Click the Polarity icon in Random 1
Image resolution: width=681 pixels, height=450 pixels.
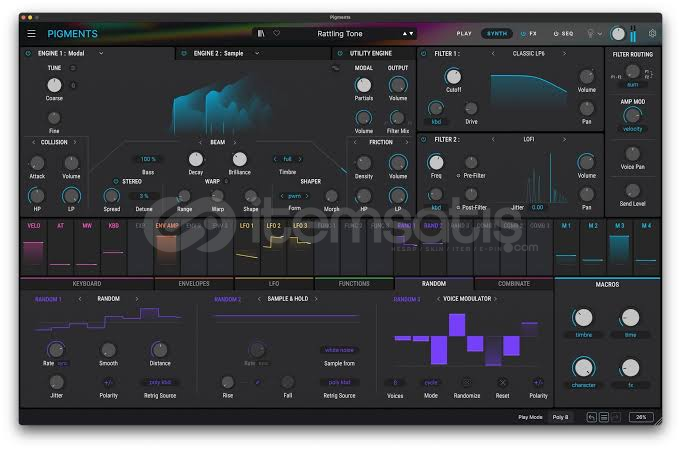(108, 381)
